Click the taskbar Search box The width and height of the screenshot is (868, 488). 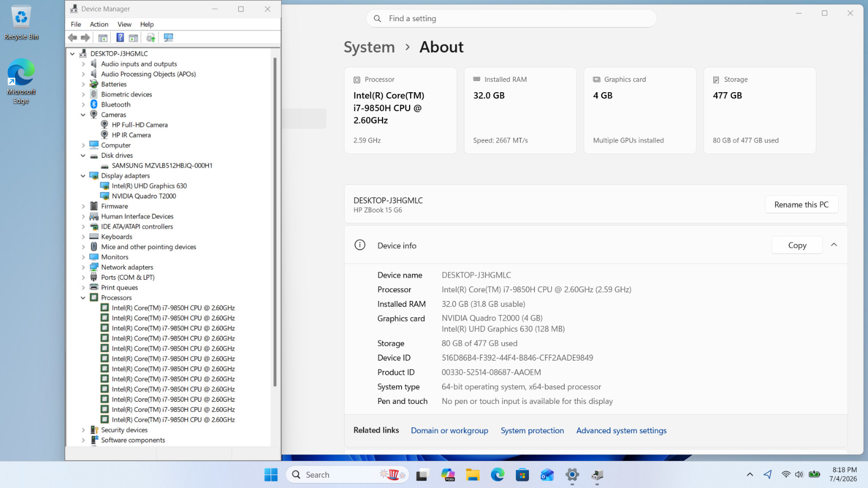coord(347,475)
